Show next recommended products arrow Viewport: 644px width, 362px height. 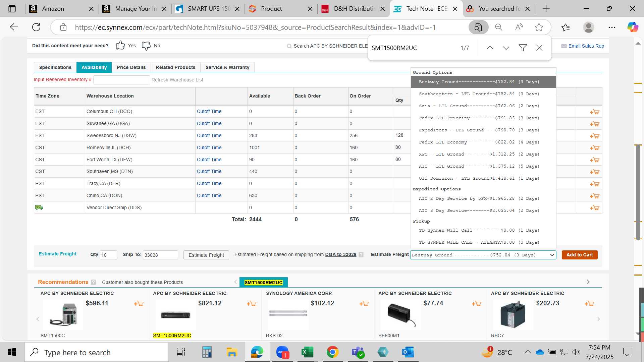click(599, 319)
